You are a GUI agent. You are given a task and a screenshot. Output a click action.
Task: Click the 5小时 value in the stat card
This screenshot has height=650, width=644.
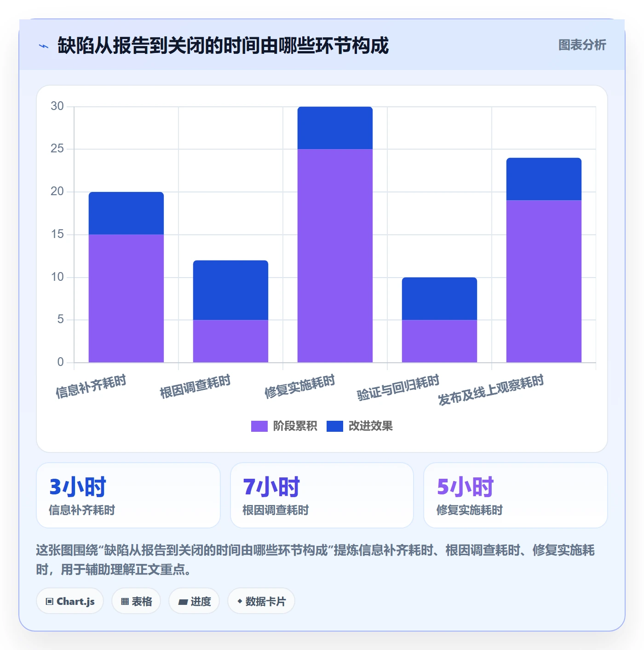click(x=465, y=487)
